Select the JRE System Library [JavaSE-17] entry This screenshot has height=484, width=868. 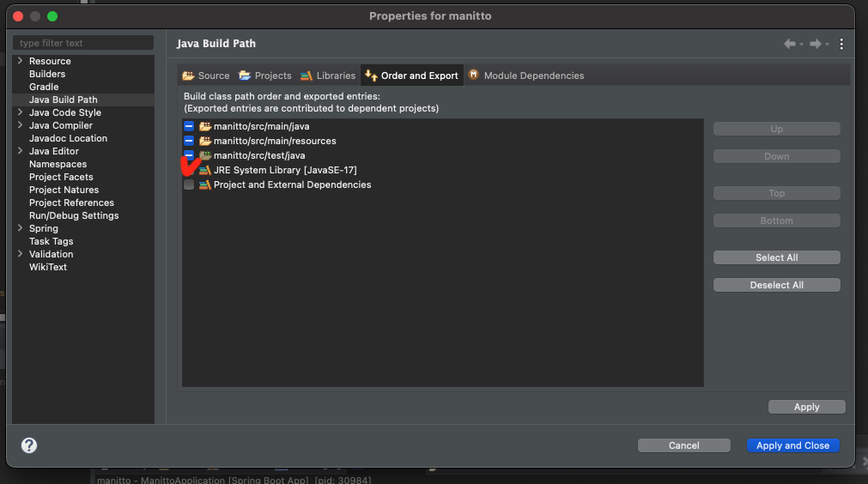click(x=285, y=171)
